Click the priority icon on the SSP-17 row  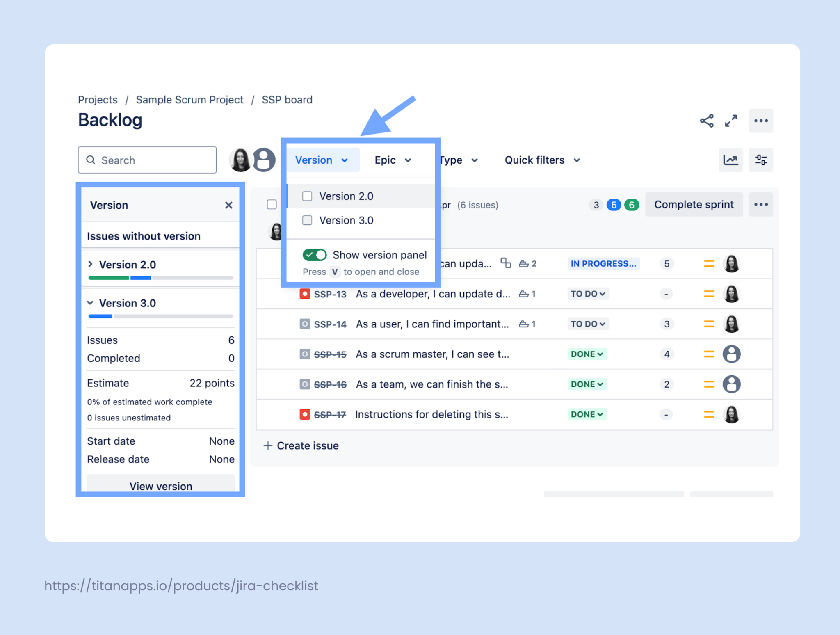(709, 414)
